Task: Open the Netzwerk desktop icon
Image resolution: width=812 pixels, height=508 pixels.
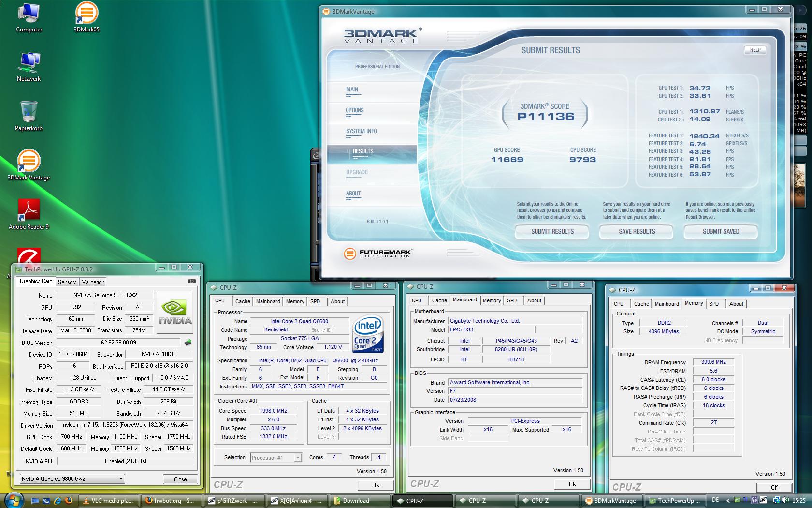Action: (x=29, y=67)
